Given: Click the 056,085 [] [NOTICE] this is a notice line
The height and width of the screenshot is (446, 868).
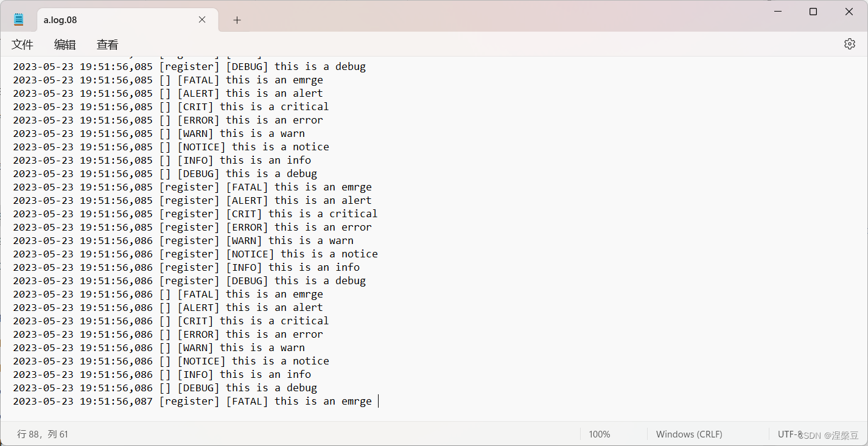Looking at the screenshot, I should [171, 147].
